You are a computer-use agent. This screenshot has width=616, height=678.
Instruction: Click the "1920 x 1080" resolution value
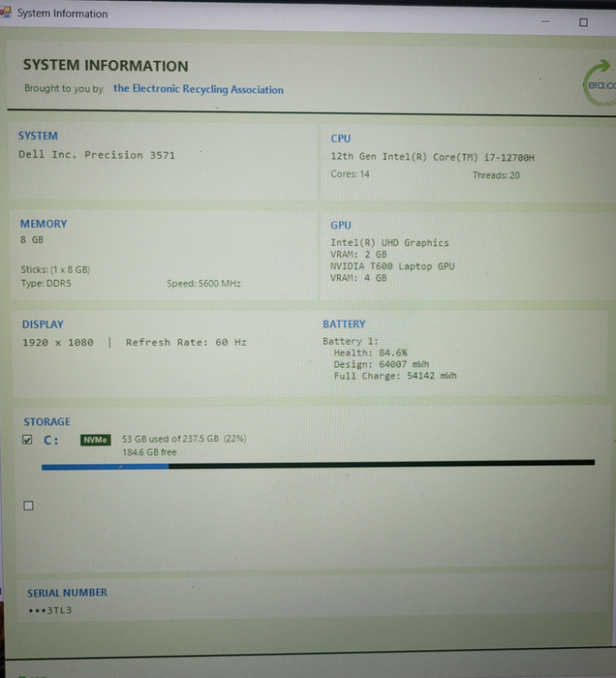[x=58, y=343]
